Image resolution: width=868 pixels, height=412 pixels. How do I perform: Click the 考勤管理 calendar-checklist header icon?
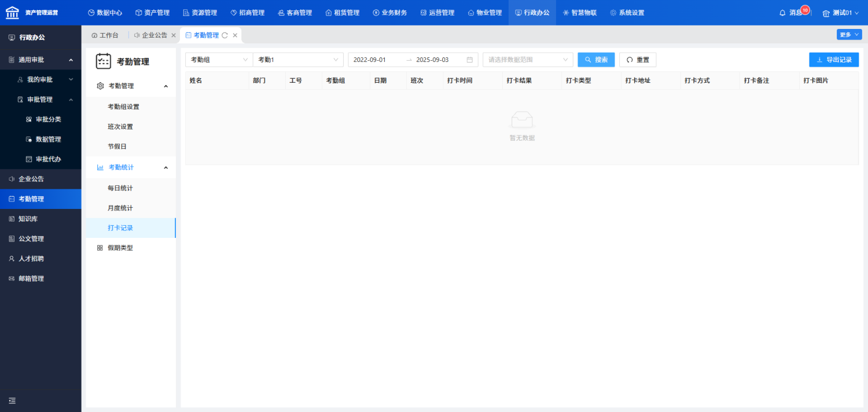[x=104, y=61]
